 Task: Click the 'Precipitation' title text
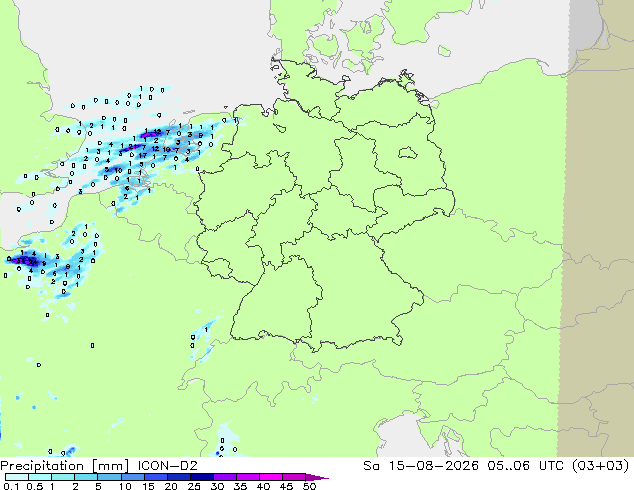[x=42, y=466]
